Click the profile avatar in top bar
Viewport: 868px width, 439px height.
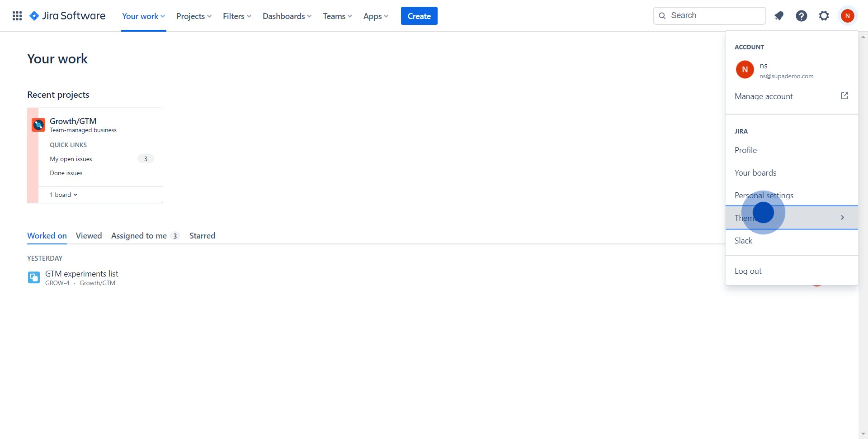tap(847, 16)
